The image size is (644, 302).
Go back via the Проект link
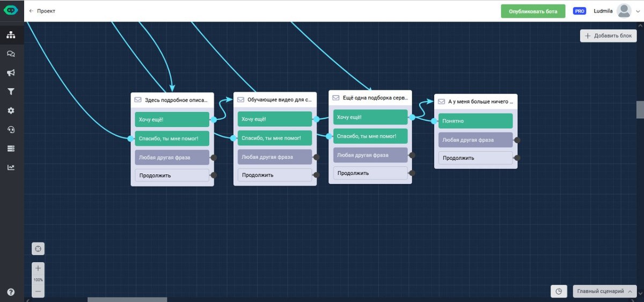(x=42, y=11)
